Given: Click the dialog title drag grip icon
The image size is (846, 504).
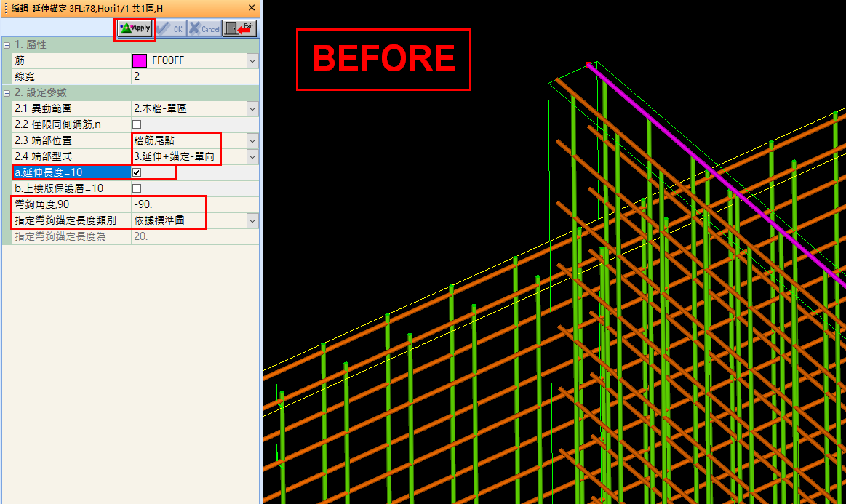Looking at the screenshot, I should [5, 8].
